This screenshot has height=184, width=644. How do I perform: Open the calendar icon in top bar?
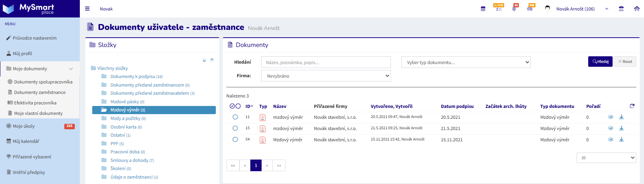(483, 9)
